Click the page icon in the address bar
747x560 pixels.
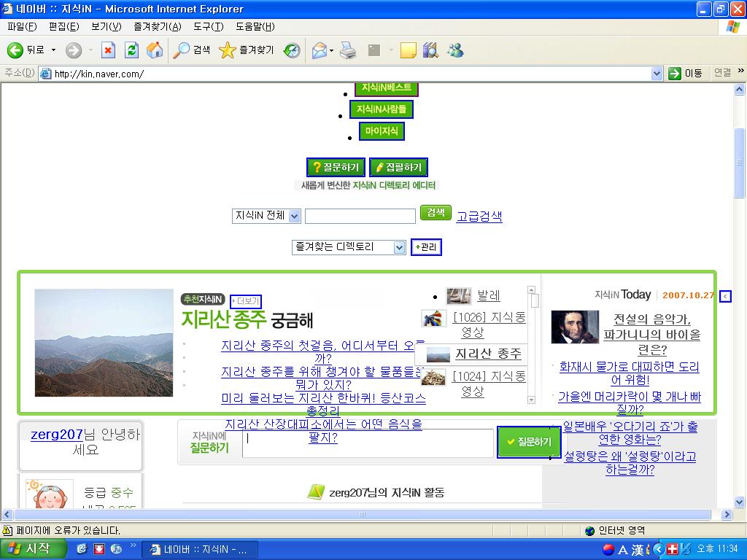tap(46, 74)
